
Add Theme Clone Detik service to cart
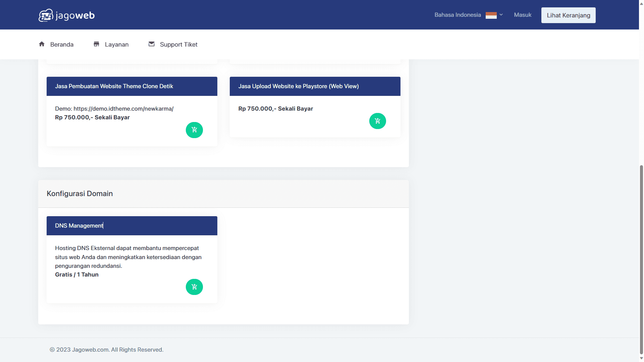(x=194, y=130)
